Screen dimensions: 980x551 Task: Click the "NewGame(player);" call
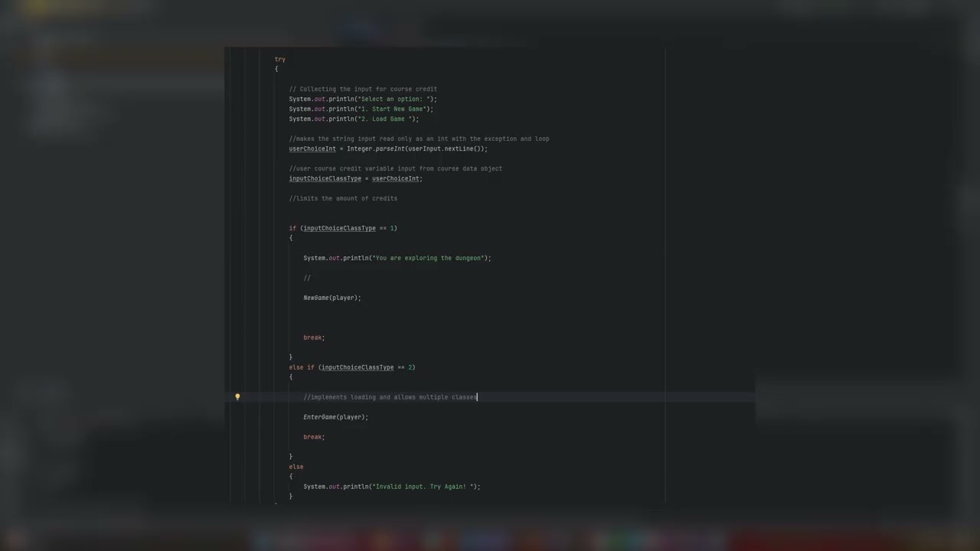click(x=332, y=298)
